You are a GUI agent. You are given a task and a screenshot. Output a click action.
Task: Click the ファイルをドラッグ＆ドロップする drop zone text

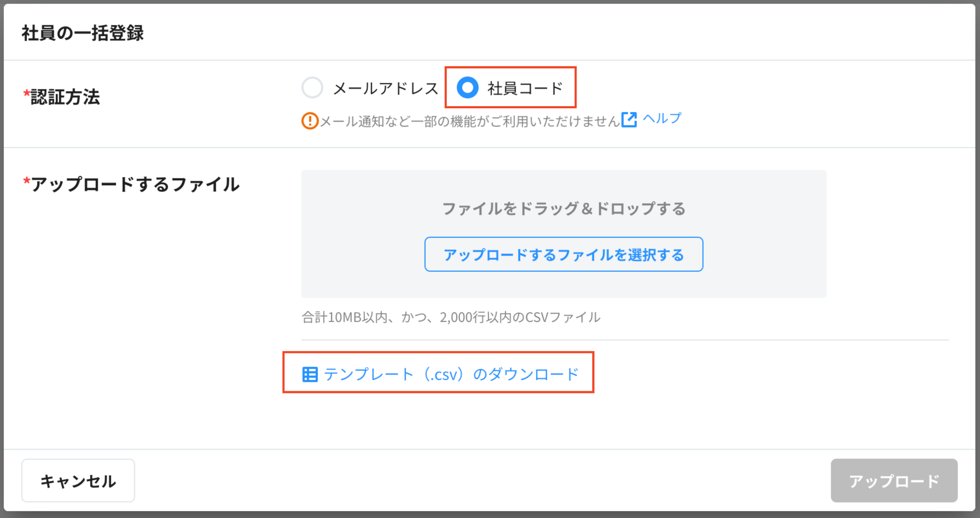(x=563, y=209)
